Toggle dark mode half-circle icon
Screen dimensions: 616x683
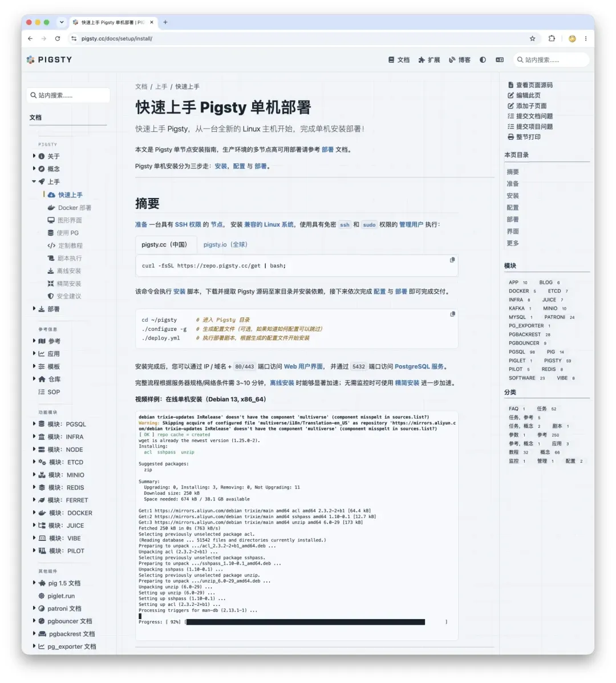click(483, 60)
